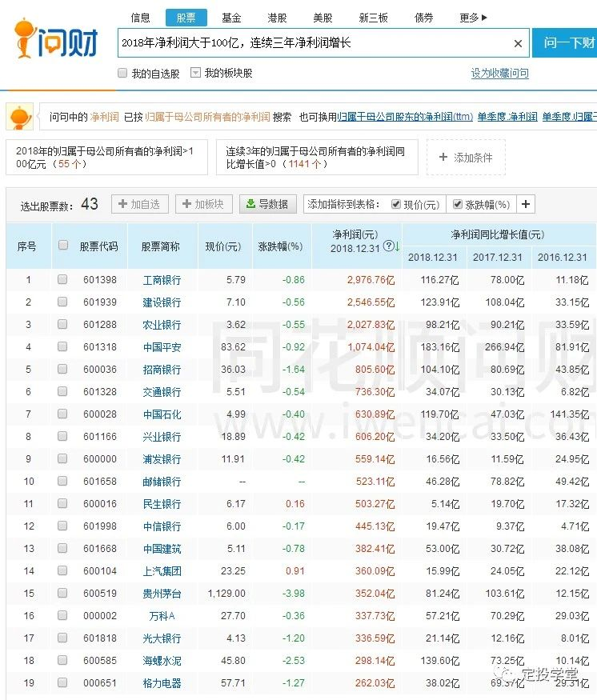Open stock 农业银行 link

[162, 325]
